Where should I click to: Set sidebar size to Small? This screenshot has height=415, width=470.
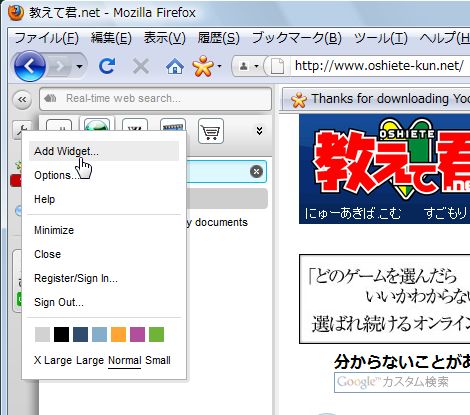click(x=158, y=360)
